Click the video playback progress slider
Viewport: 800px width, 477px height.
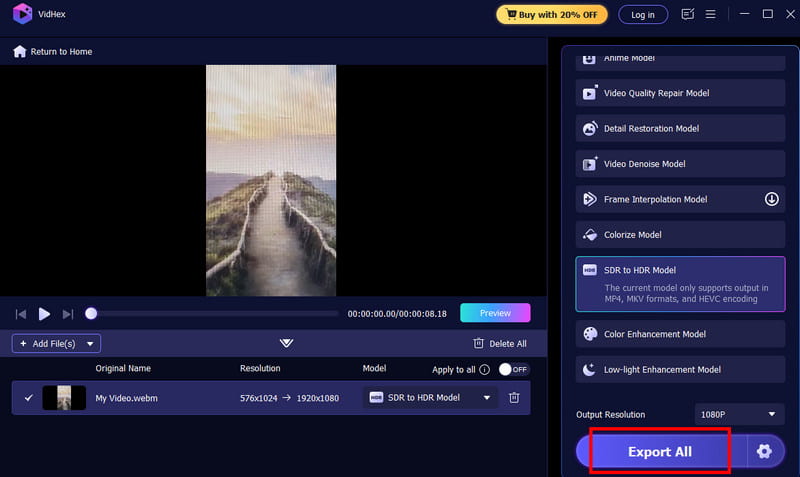pyautogui.click(x=215, y=314)
